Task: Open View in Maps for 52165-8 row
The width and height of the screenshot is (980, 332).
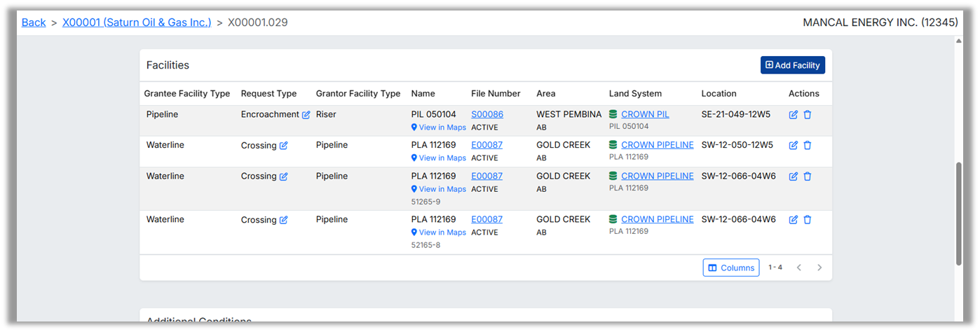Action: pyautogui.click(x=438, y=233)
